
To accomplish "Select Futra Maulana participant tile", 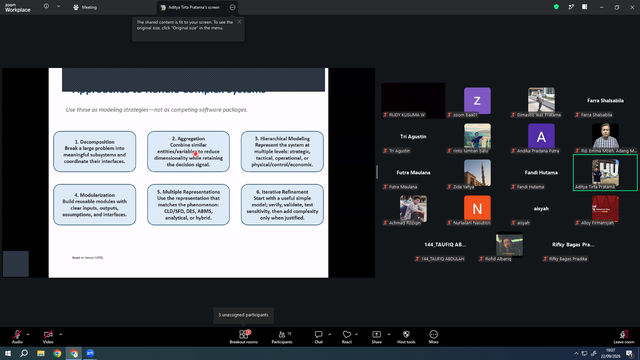I will point(413,173).
